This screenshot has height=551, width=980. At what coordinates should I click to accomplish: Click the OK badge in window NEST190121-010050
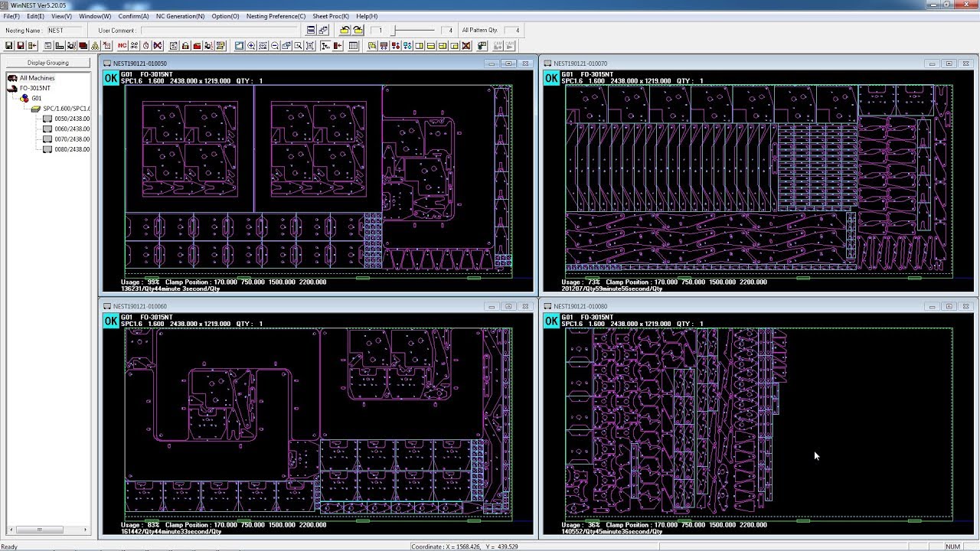tap(111, 78)
